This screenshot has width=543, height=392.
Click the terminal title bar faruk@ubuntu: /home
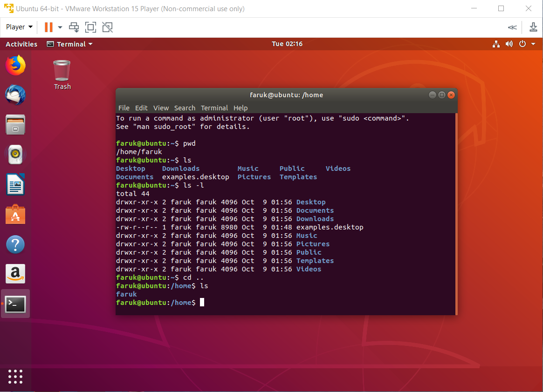[286, 95]
